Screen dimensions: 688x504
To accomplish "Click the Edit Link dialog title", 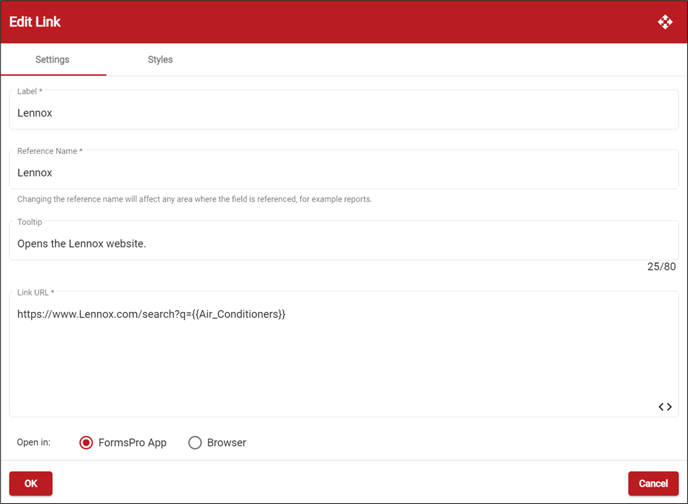I will tap(37, 22).
